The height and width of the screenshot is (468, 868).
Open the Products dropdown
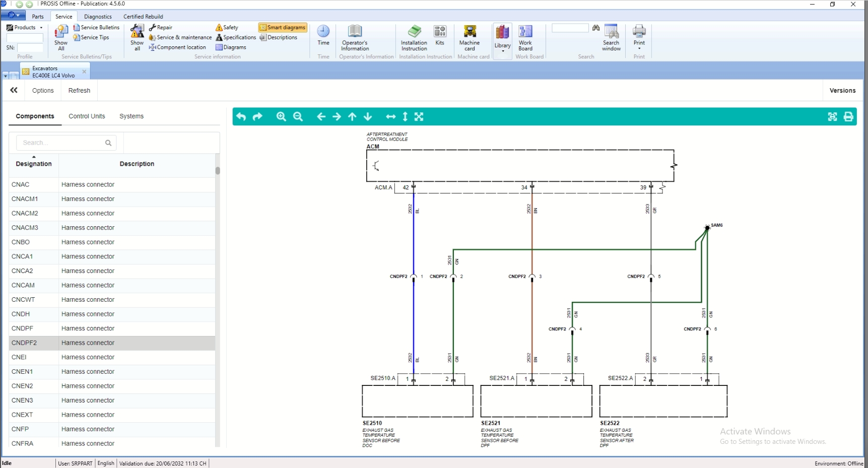click(x=25, y=28)
